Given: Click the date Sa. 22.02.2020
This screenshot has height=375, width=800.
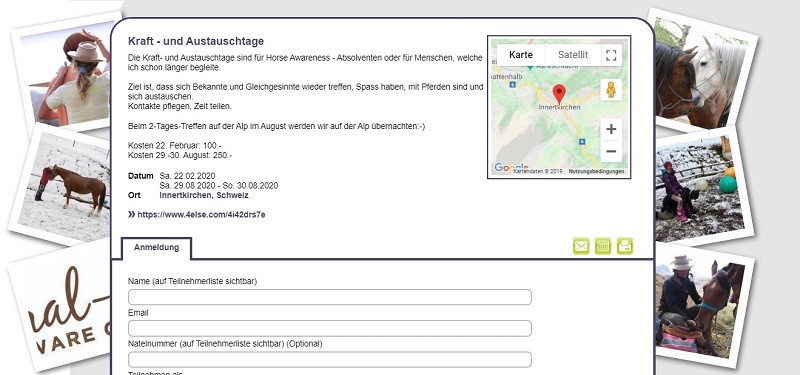Looking at the screenshot, I should [187, 177].
